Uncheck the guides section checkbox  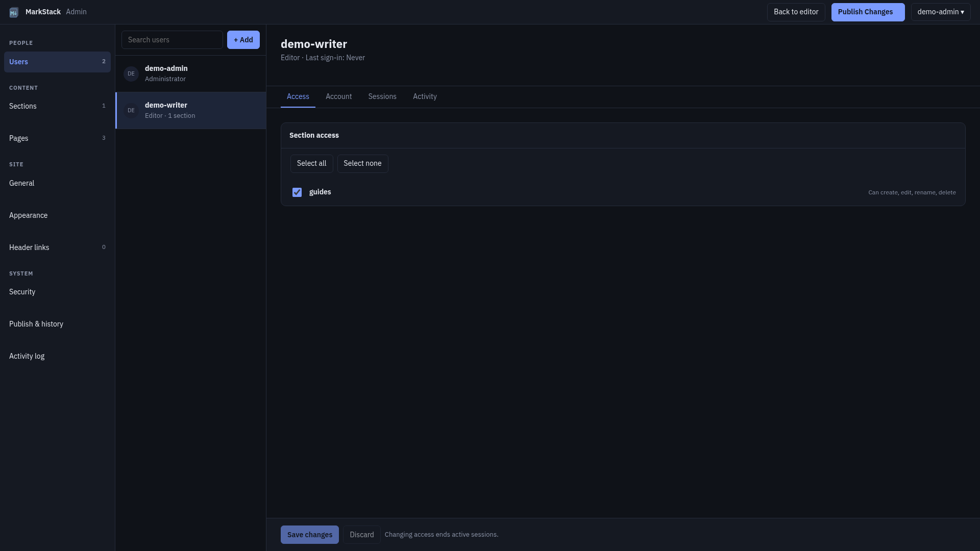297,192
